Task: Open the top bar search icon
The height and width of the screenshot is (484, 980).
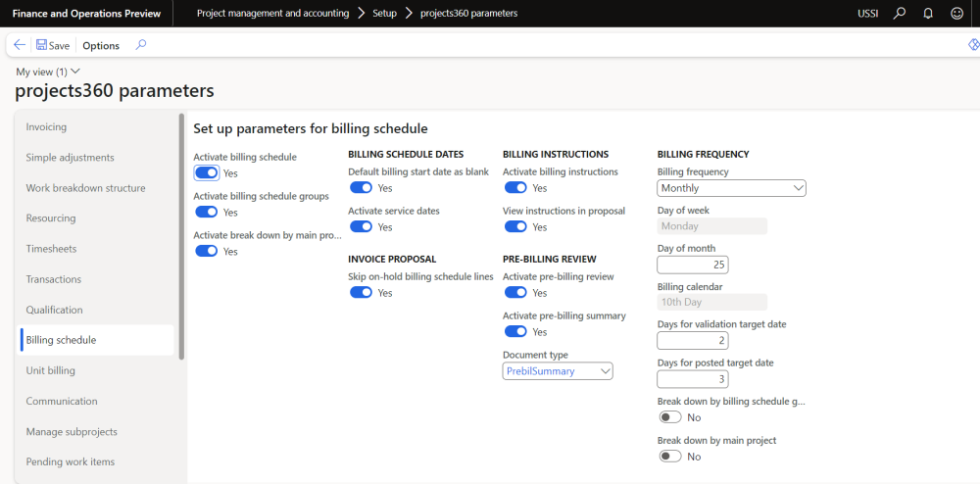Action: pos(900,14)
